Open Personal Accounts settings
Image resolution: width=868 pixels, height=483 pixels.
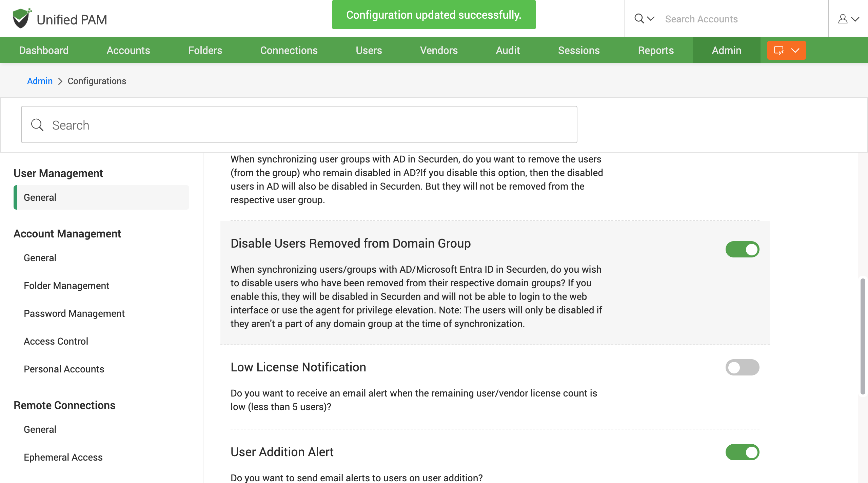[64, 369]
